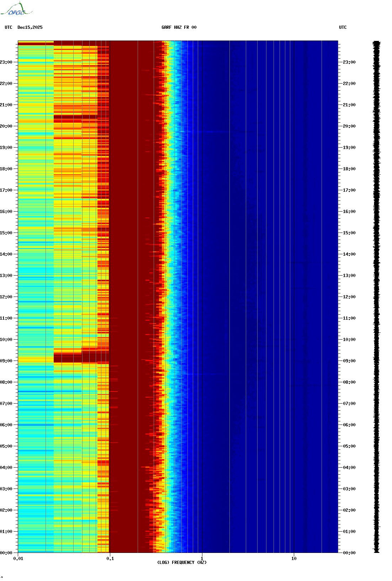The width and height of the screenshot is (392, 581).
Task: Click the 14:00 label on the left time axis
Action: click(x=6, y=254)
